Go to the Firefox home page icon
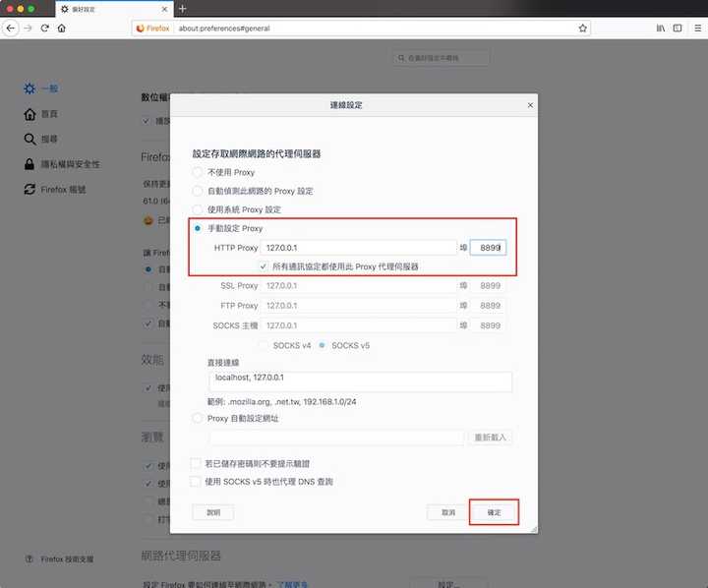 tap(62, 28)
